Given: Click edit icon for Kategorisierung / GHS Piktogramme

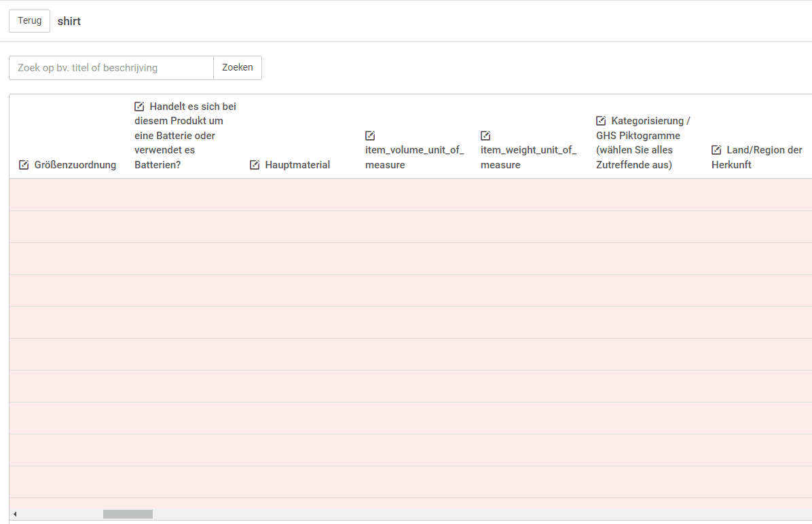Looking at the screenshot, I should click(601, 121).
